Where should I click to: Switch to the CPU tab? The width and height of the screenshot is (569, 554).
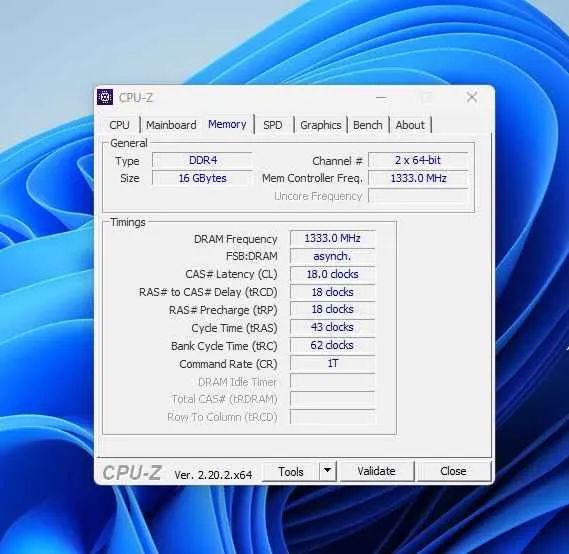(x=119, y=125)
